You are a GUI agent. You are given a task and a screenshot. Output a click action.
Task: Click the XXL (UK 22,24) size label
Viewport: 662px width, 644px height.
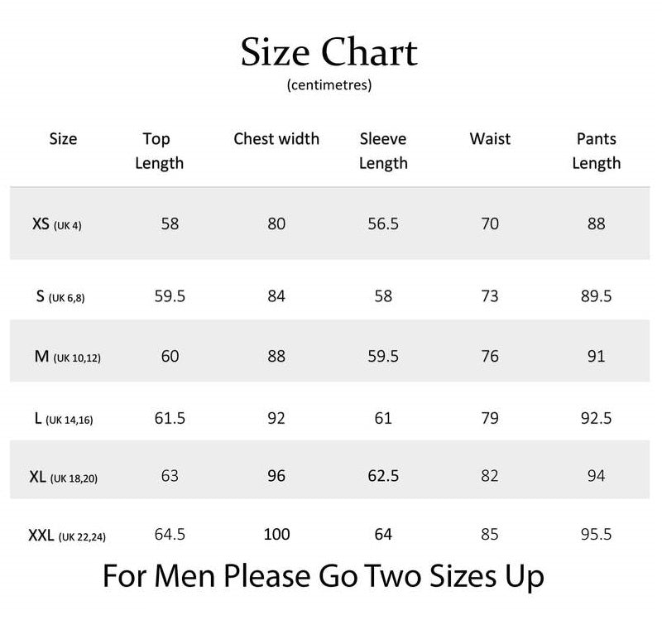[x=67, y=536]
